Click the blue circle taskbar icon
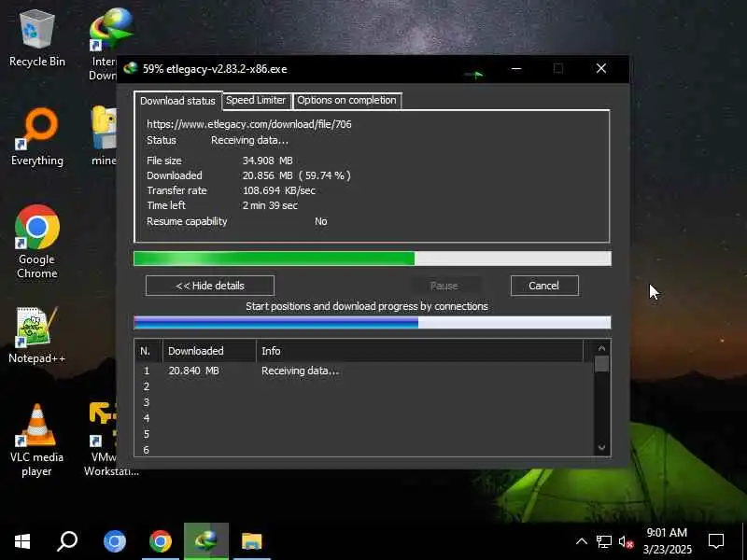This screenshot has height=560, width=747. [115, 541]
